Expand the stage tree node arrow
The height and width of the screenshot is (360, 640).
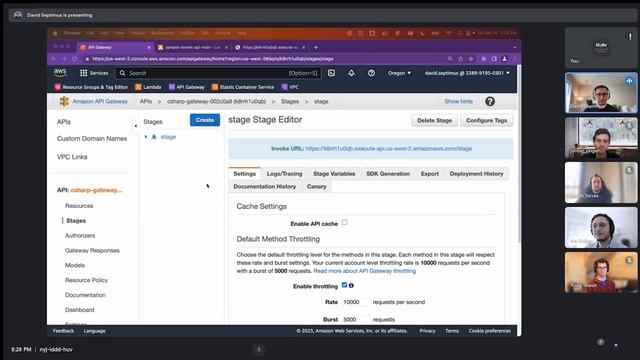pos(146,137)
